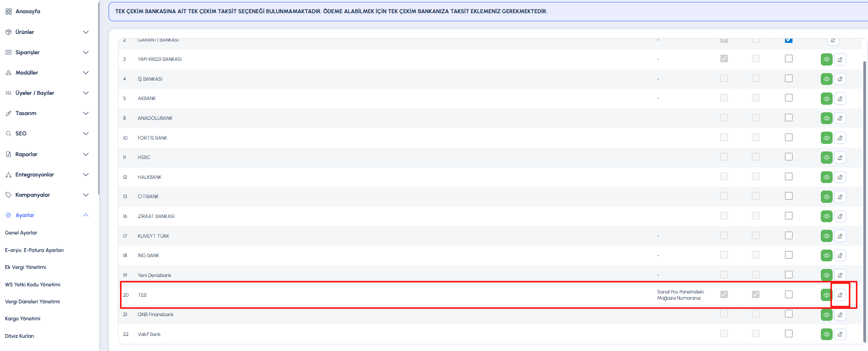868x351 pixels.
Task: Edit HALKBANK using pencil icon
Action: (840, 177)
